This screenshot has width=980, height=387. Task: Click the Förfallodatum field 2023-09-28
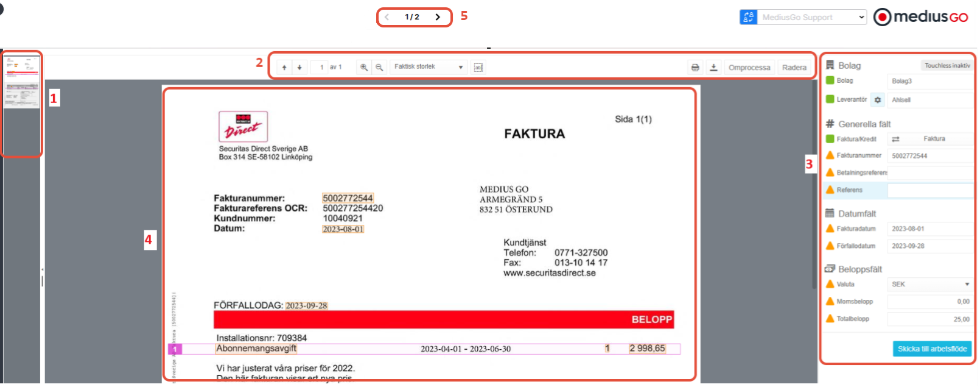[930, 246]
